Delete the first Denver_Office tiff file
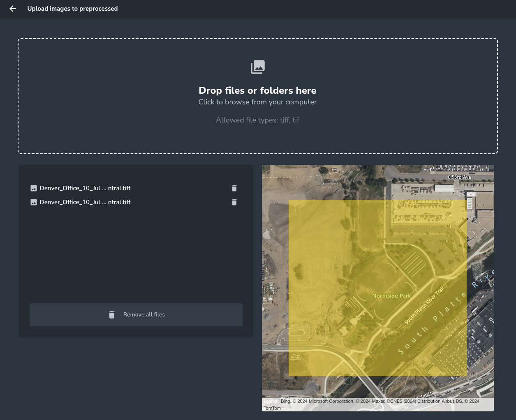This screenshot has width=516, height=420. 234,188
